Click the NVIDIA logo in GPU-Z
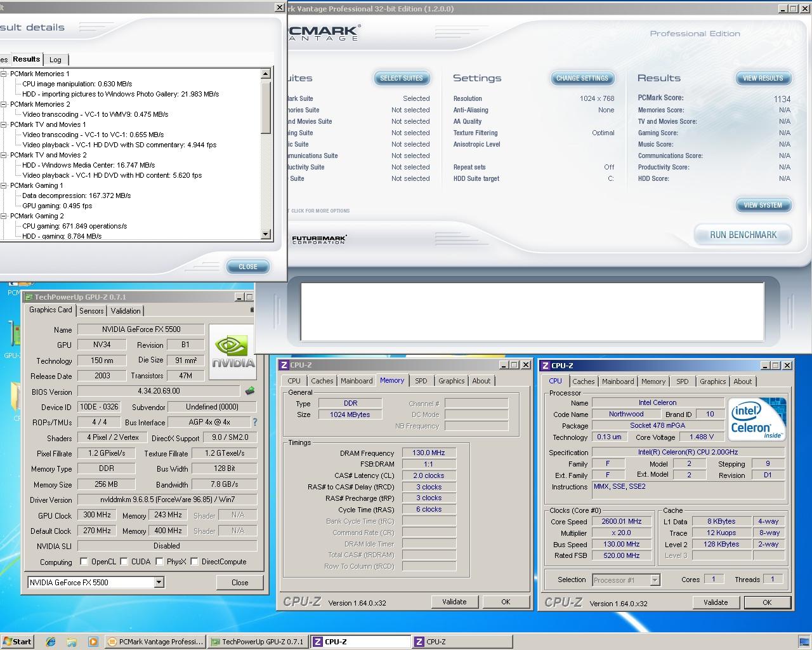 click(233, 352)
